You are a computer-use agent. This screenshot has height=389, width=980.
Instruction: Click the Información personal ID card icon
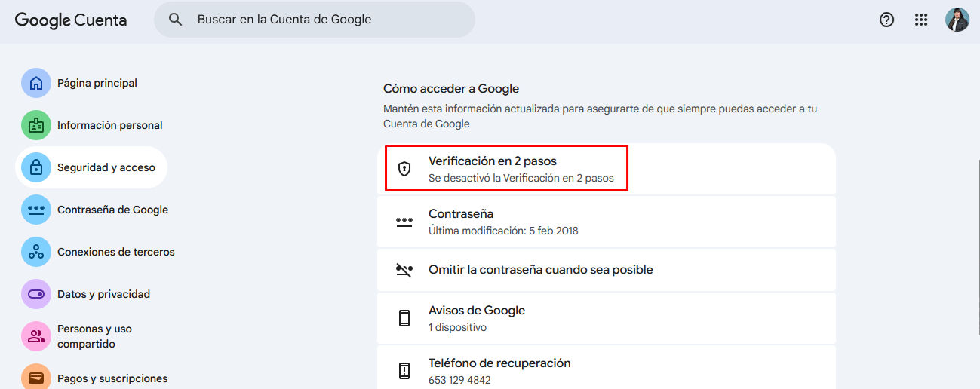36,126
